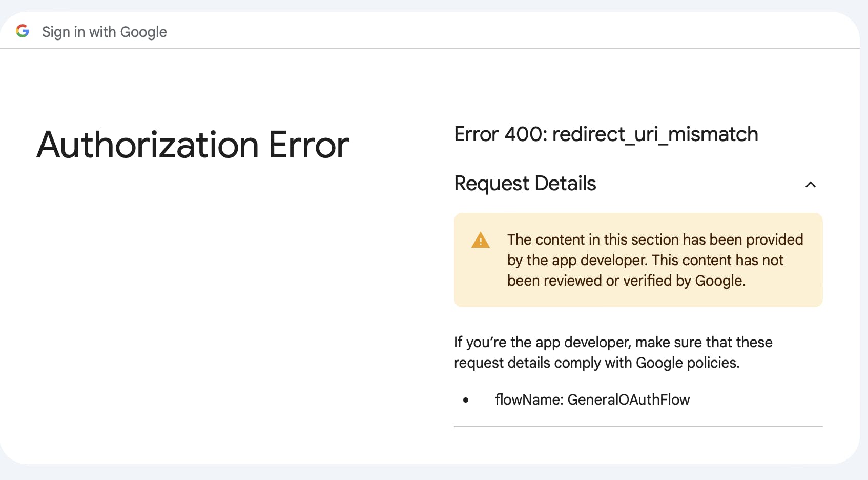This screenshot has width=868, height=480.
Task: Select "Google policies" phrase in instructions
Action: 686,363
